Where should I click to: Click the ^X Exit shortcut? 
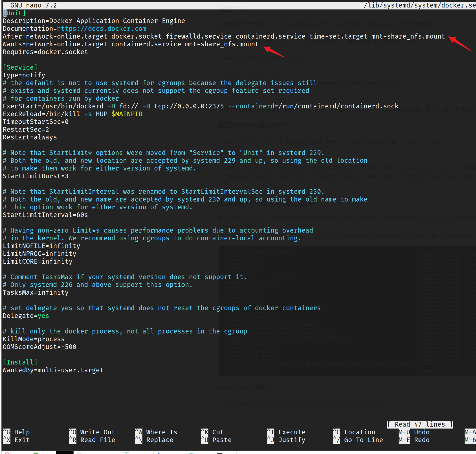pos(16,440)
